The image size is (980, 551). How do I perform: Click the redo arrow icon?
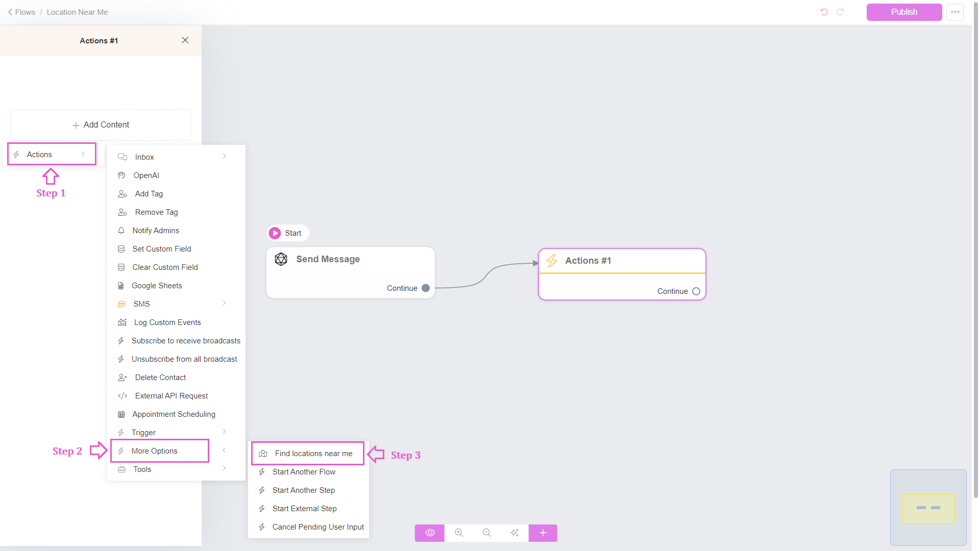[840, 12]
